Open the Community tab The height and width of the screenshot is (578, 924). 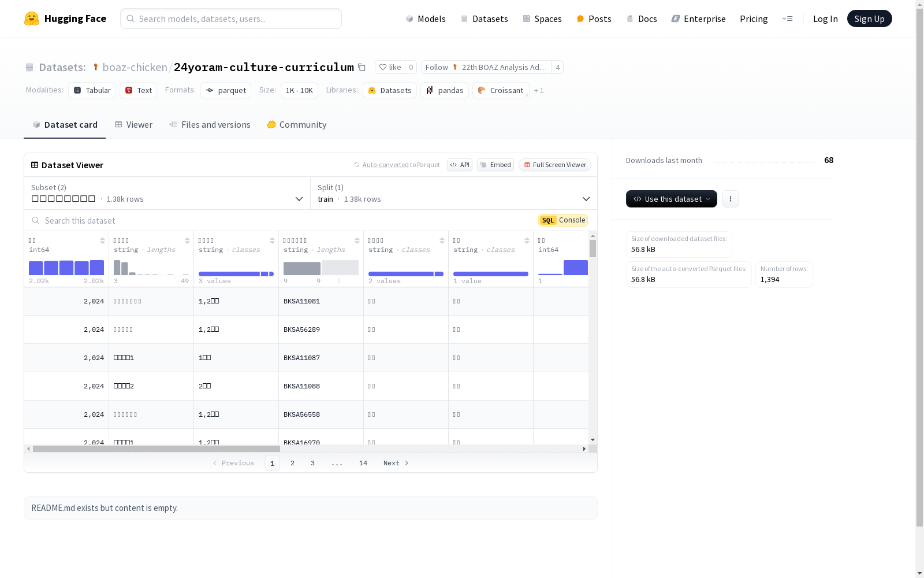click(x=297, y=125)
